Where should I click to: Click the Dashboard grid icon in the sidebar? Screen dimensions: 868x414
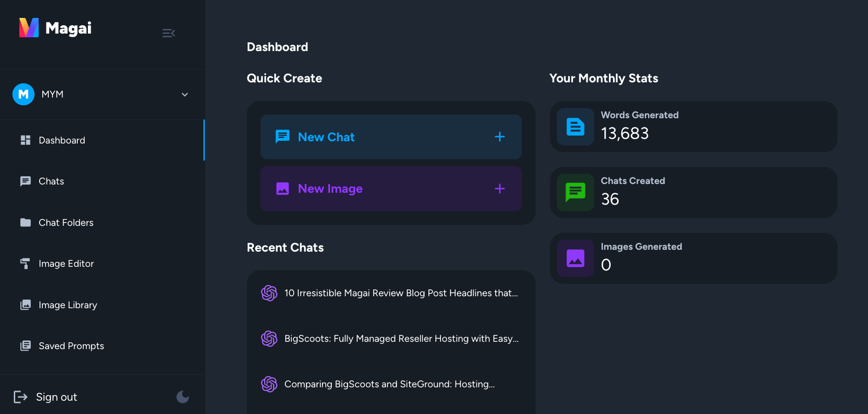26,140
